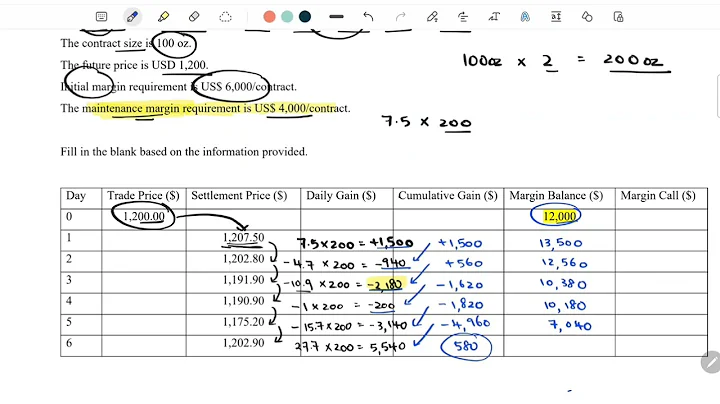Tap the floating pencil edit button
720x404 pixels.
click(x=711, y=363)
